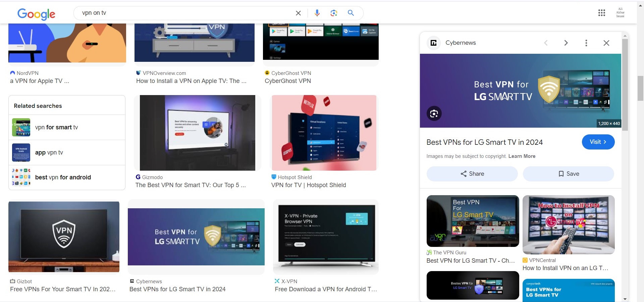Open the Bestes VPN für LG related image
The height and width of the screenshot is (302, 644).
[x=473, y=286]
